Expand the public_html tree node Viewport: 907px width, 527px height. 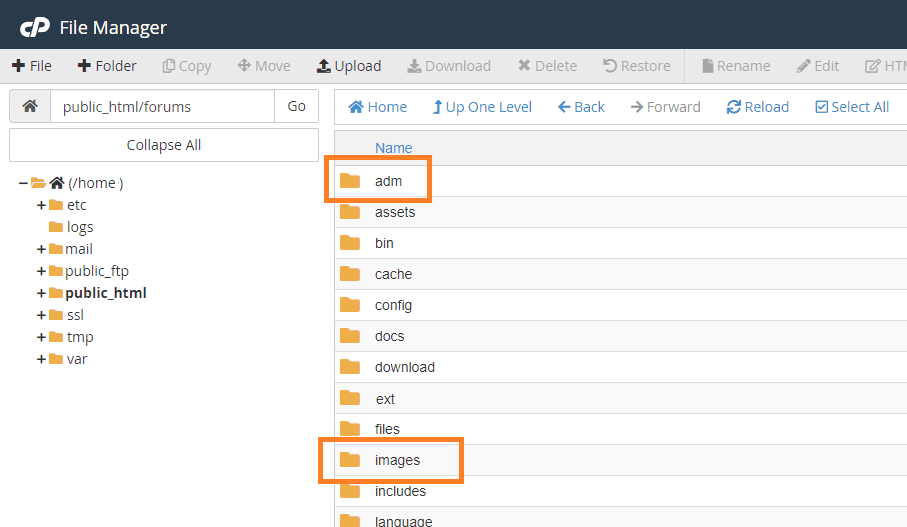(x=41, y=293)
